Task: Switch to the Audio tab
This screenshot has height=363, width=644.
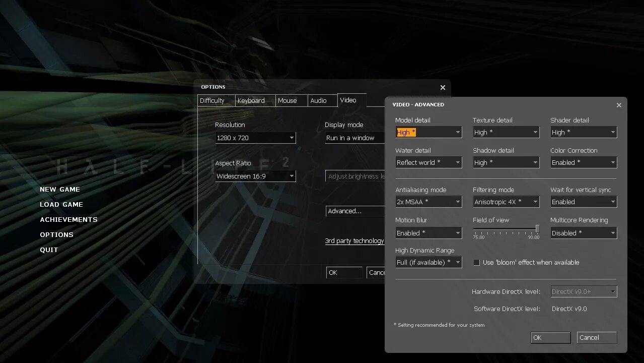Action: click(x=322, y=100)
